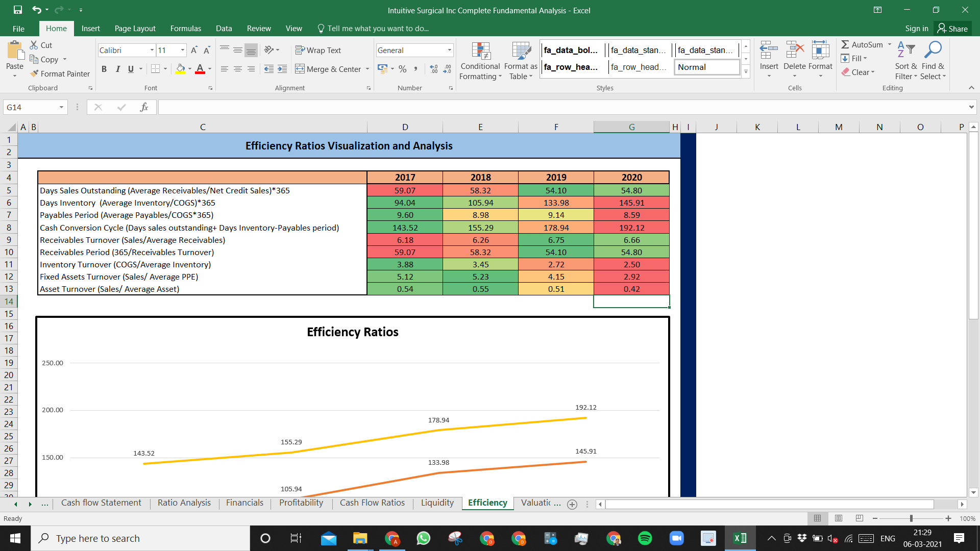
Task: Click the Decrease Indent icon
Action: point(269,69)
